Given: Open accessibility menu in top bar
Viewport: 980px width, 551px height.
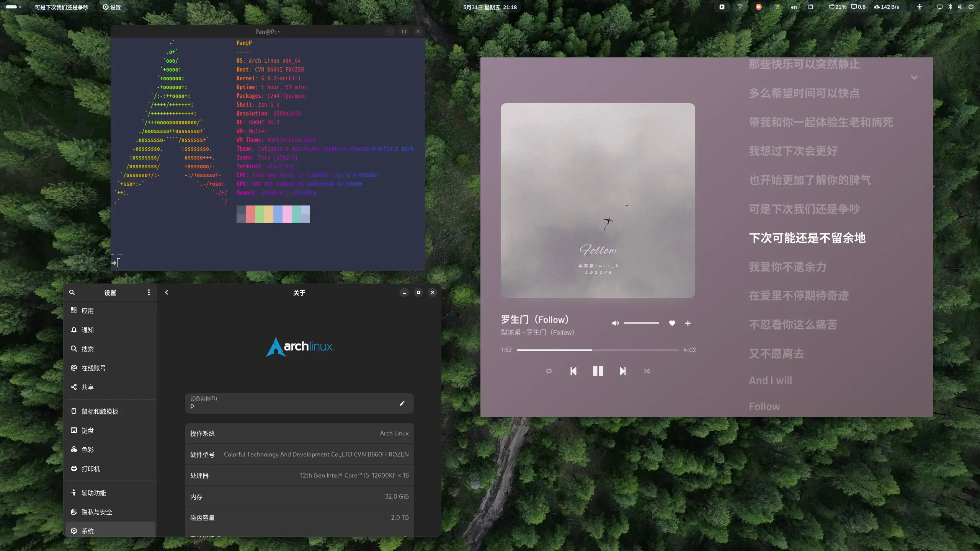Looking at the screenshot, I should click(919, 7).
